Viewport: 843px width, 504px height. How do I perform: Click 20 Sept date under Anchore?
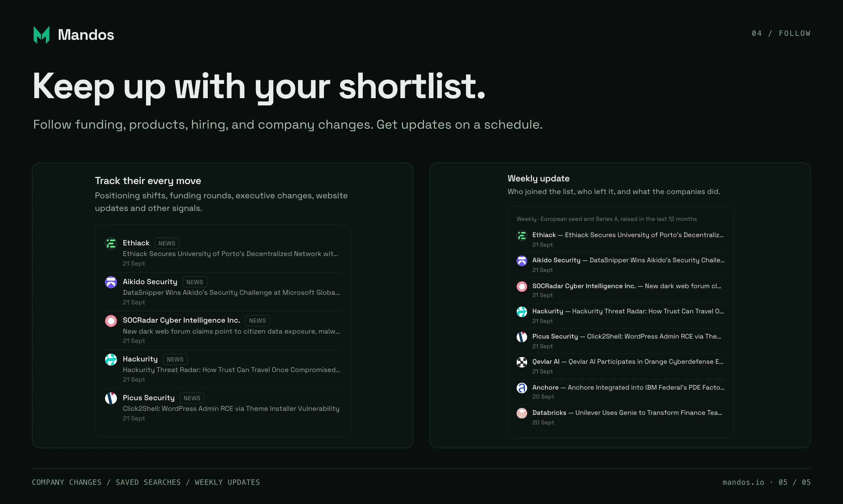[543, 397]
